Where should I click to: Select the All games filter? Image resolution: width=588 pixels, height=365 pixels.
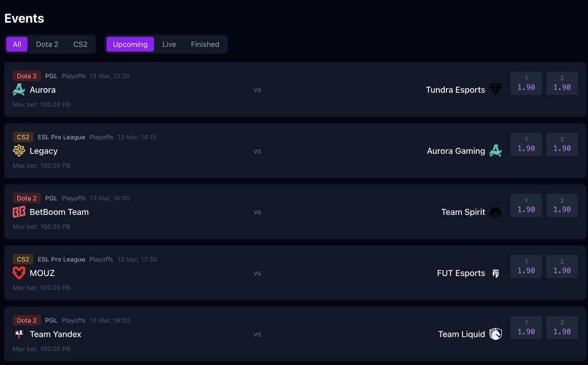tap(17, 44)
